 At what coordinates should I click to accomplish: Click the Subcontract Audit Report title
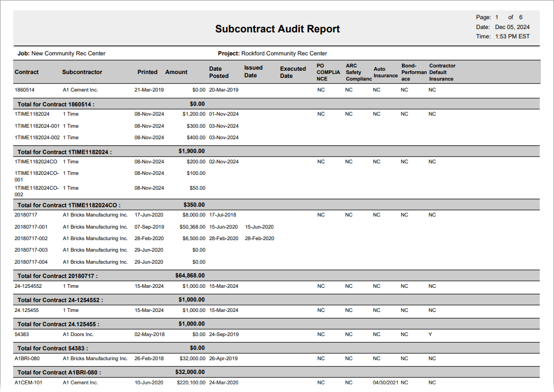(277, 29)
